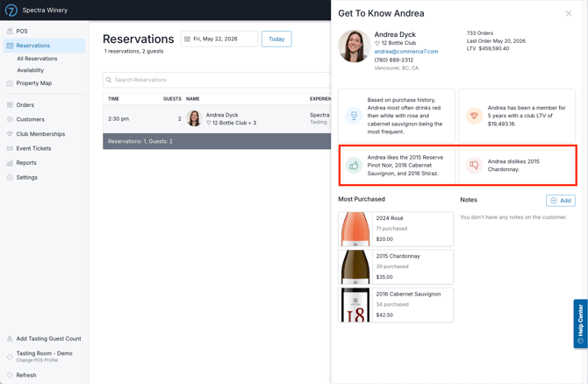Image resolution: width=588 pixels, height=384 pixels.
Task: Click the 2015 Chardonnay bottle thumbnail
Action: coord(355,267)
